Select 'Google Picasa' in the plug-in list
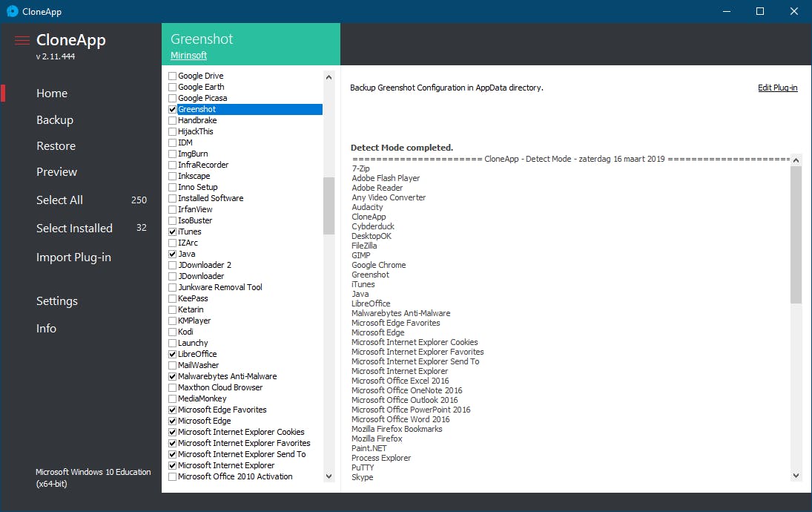 click(202, 99)
